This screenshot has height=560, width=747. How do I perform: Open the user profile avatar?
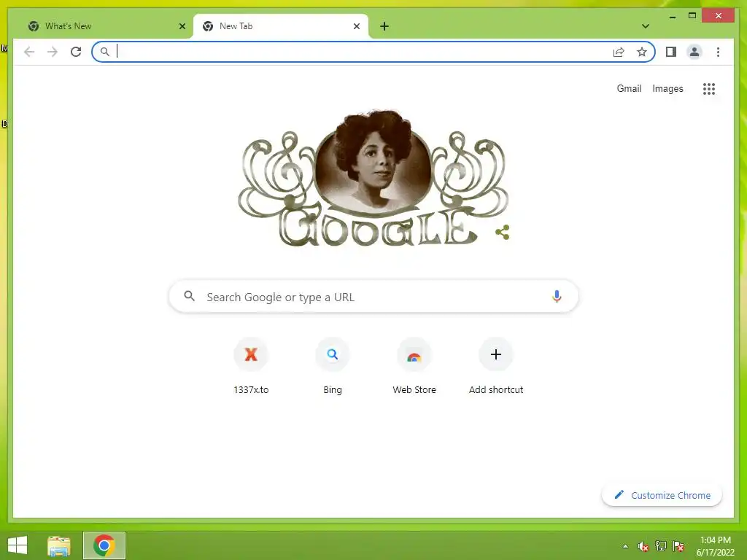694,52
